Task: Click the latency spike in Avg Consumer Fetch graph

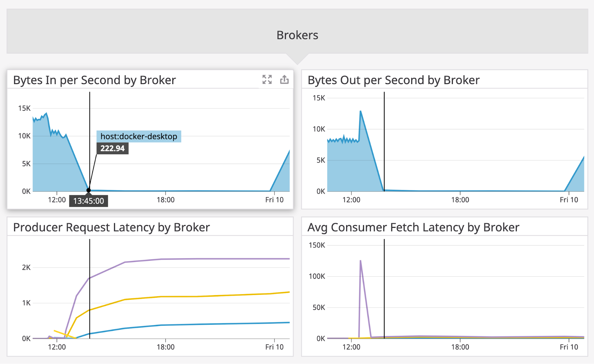Action: [360, 260]
